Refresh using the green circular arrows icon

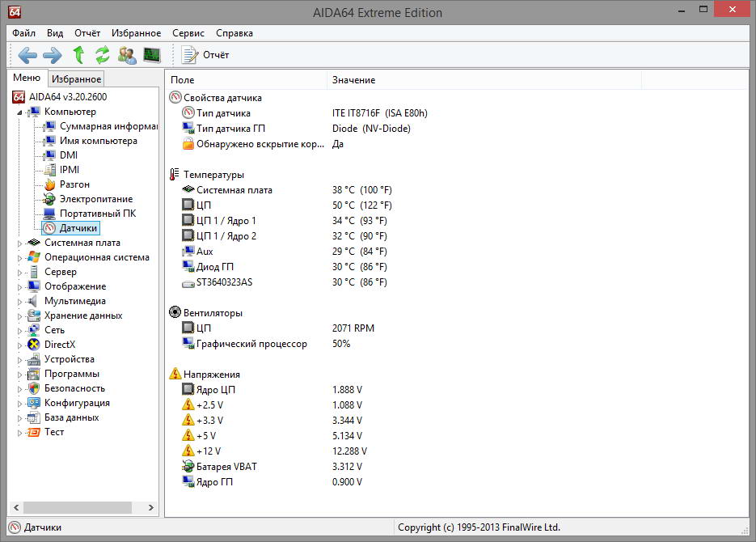pos(102,55)
